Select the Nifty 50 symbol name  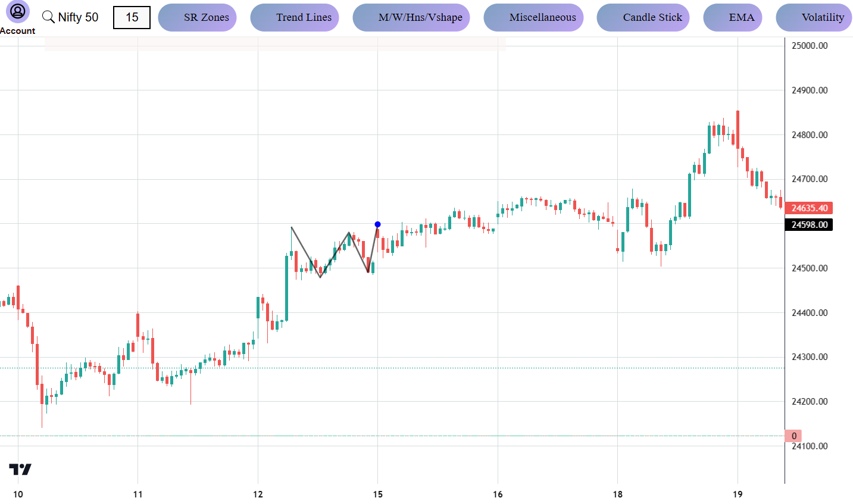click(x=77, y=17)
